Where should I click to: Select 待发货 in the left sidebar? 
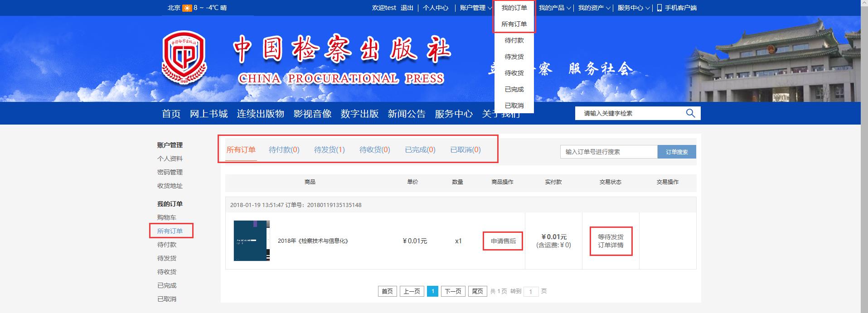(167, 258)
